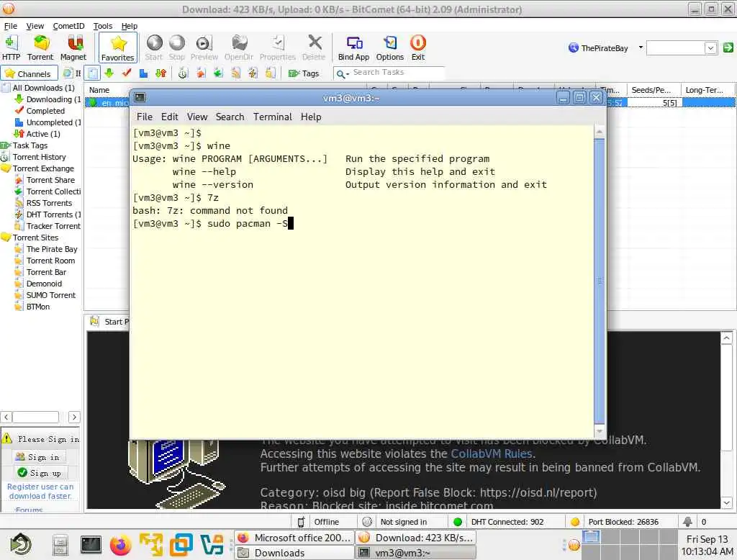This screenshot has height=560, width=737.
Task: Open BitComet File menu
Action: click(10, 26)
